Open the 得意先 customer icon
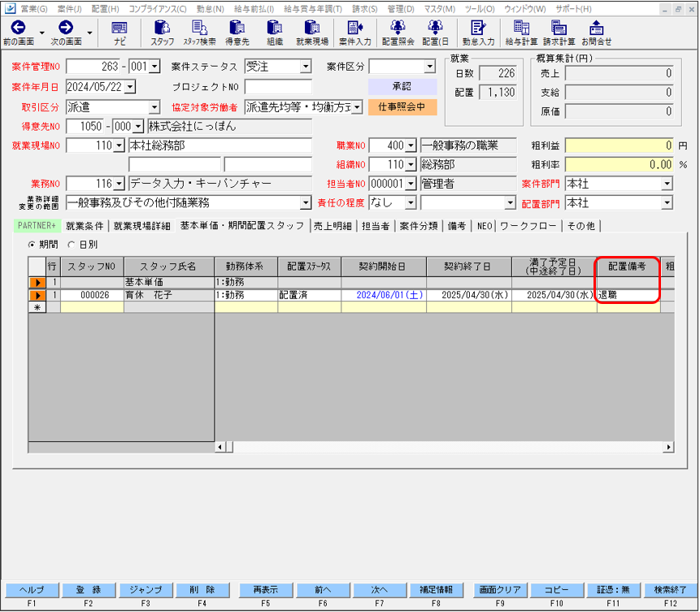This screenshot has width=700, height=612. (x=237, y=28)
